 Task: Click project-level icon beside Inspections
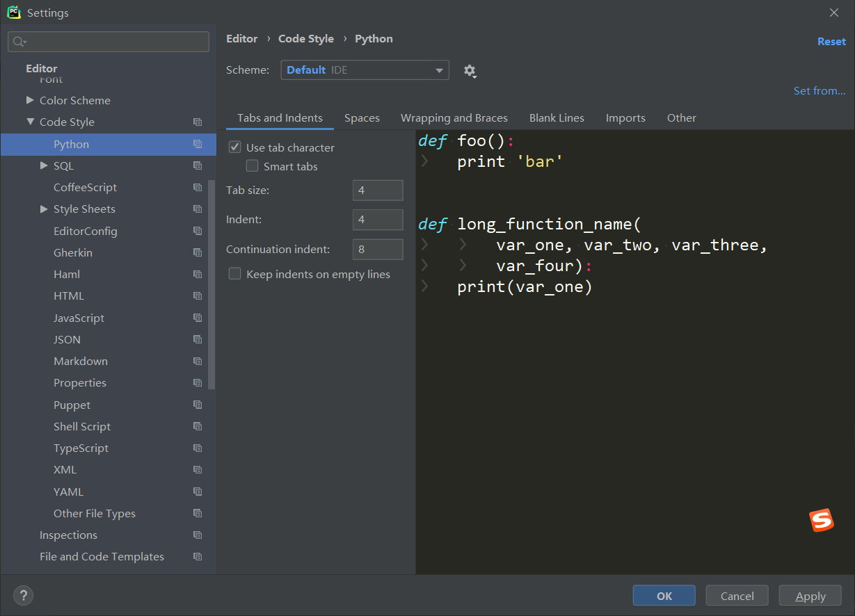(x=198, y=535)
